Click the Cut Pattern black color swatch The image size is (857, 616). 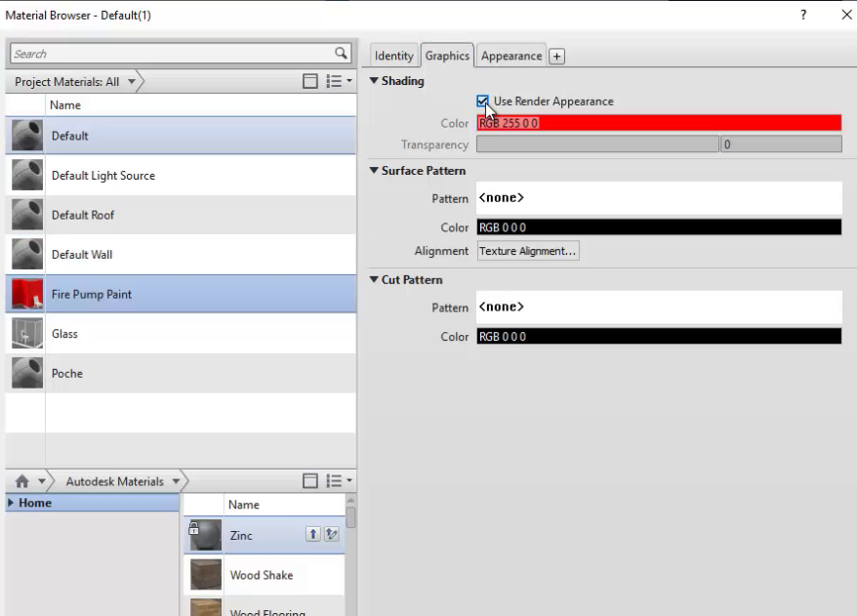pyautogui.click(x=659, y=336)
